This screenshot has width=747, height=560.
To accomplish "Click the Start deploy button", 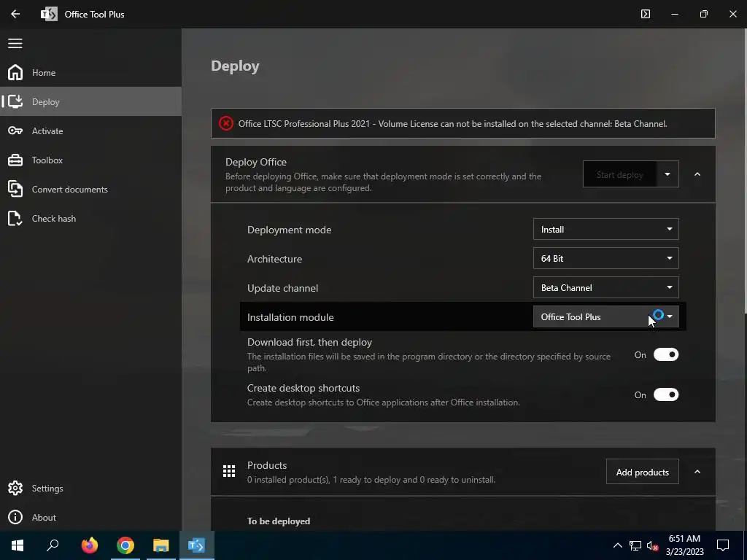I will 619,174.
